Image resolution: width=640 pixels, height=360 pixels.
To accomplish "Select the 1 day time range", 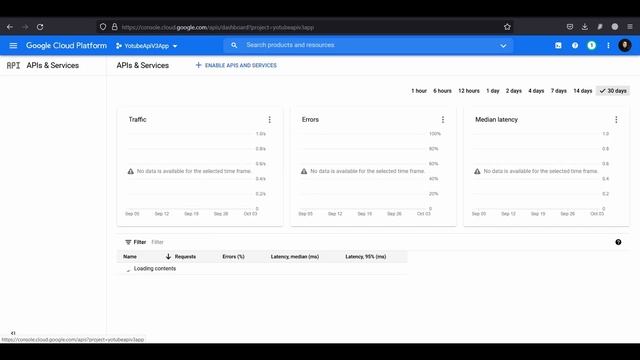I will pos(493,91).
